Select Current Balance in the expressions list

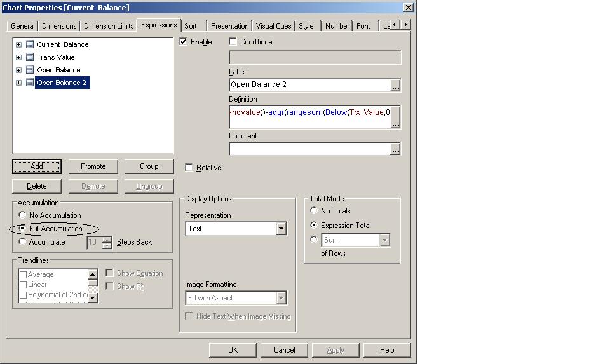63,44
